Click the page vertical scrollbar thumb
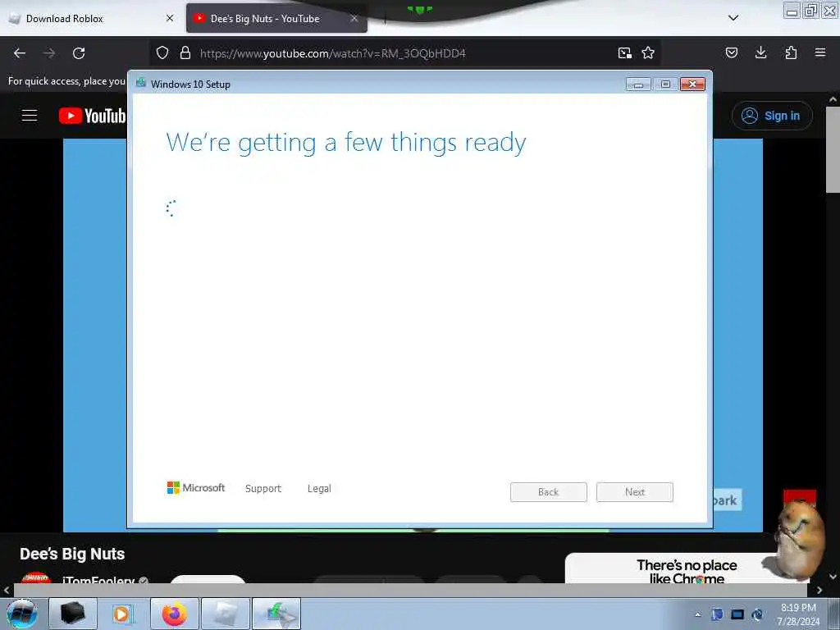The height and width of the screenshot is (630, 840). pyautogui.click(x=833, y=149)
